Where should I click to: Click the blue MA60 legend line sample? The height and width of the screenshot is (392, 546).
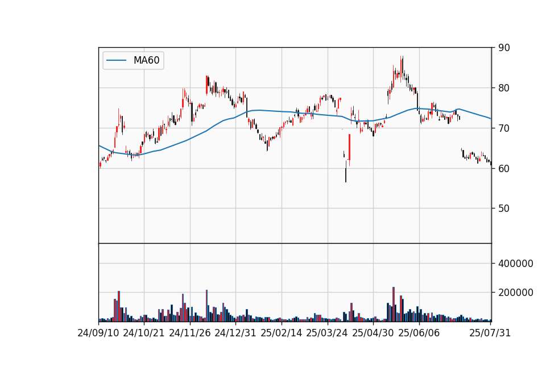[x=116, y=61]
